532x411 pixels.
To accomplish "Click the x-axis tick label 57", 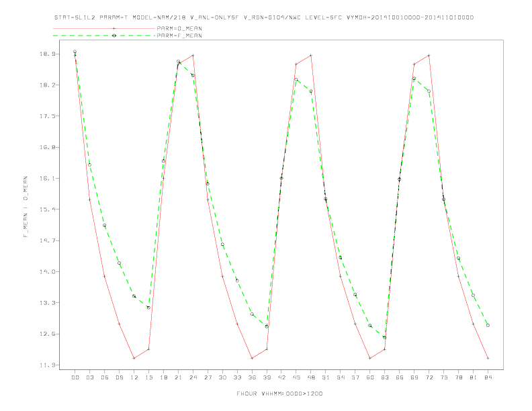I will 355,377.
